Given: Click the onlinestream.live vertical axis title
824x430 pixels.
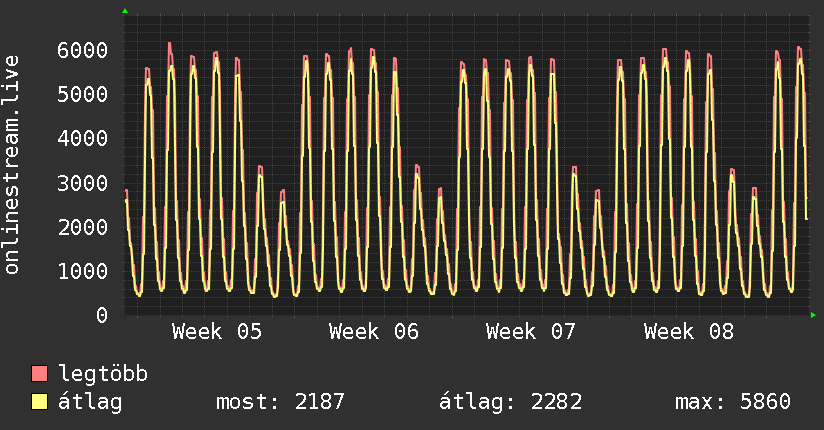Looking at the screenshot, I should (x=12, y=165).
